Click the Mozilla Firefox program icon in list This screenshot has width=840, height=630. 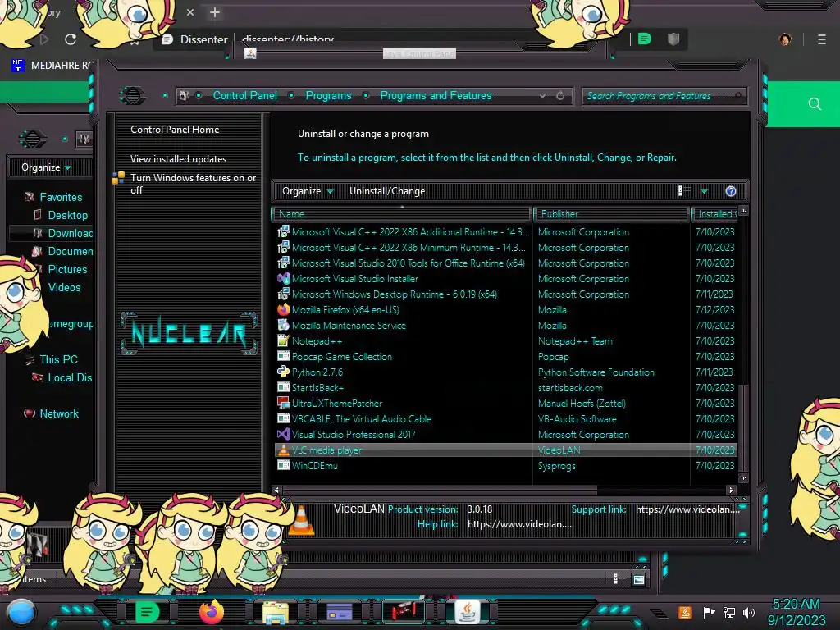click(283, 310)
